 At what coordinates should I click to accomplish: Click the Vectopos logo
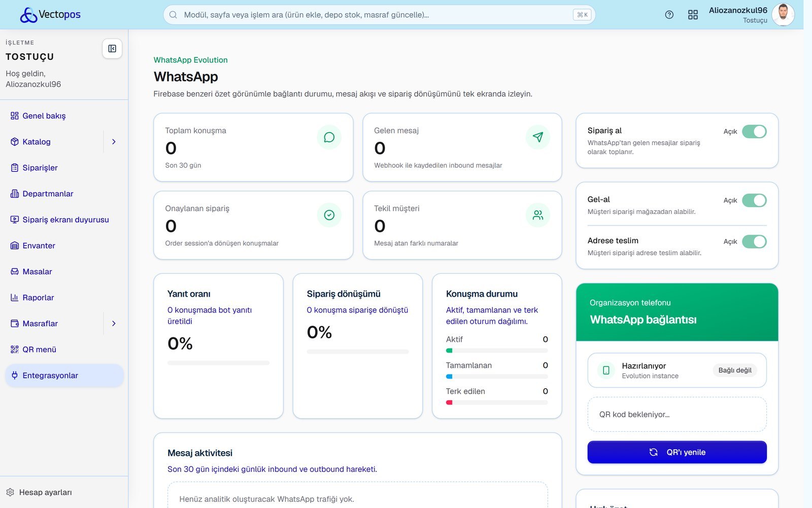(50, 15)
